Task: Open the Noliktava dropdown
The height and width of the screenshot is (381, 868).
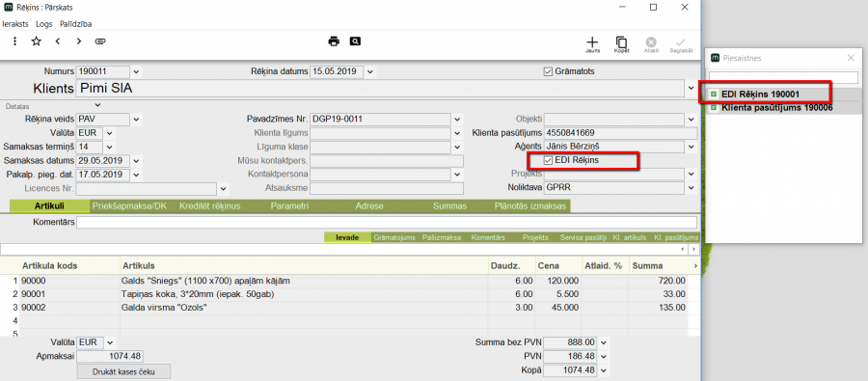Action: coord(691,188)
